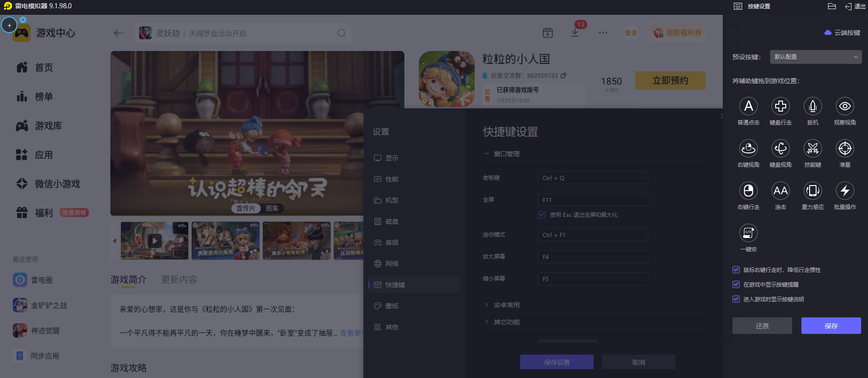Click the 迷你模式 Ctrl + F1 field
The width and height of the screenshot is (868, 378).
pyautogui.click(x=593, y=235)
